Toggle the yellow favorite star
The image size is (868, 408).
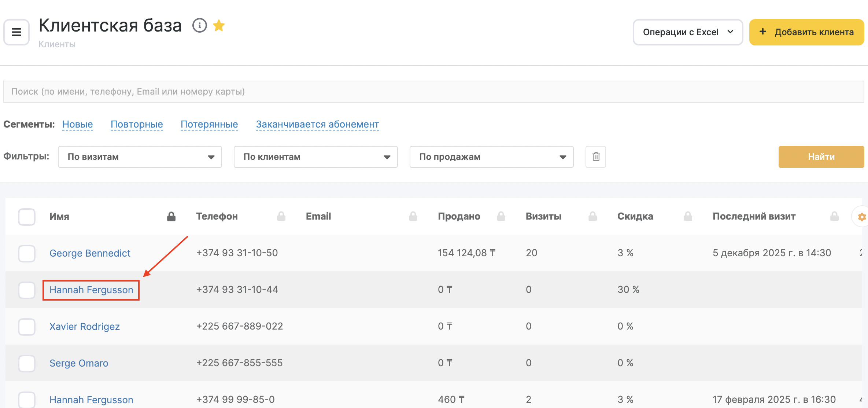click(219, 26)
